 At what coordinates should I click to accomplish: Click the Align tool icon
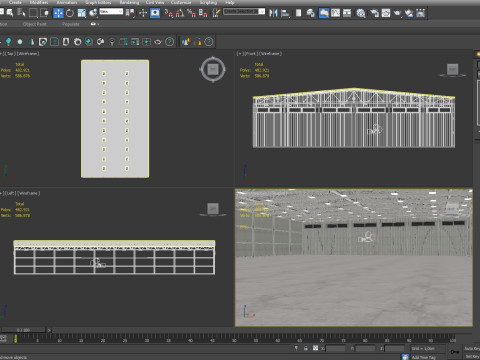(285, 13)
